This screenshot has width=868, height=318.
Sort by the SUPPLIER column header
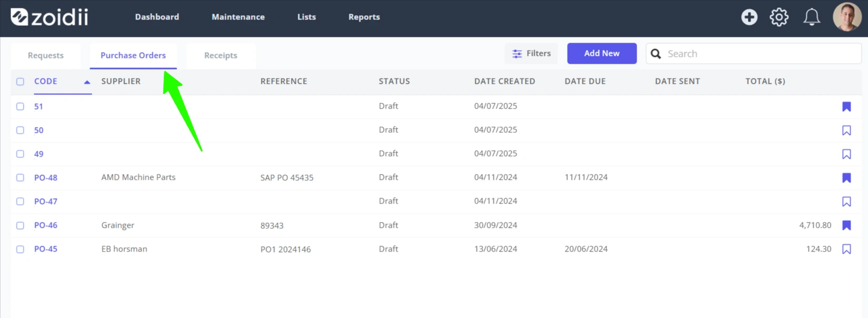point(121,81)
